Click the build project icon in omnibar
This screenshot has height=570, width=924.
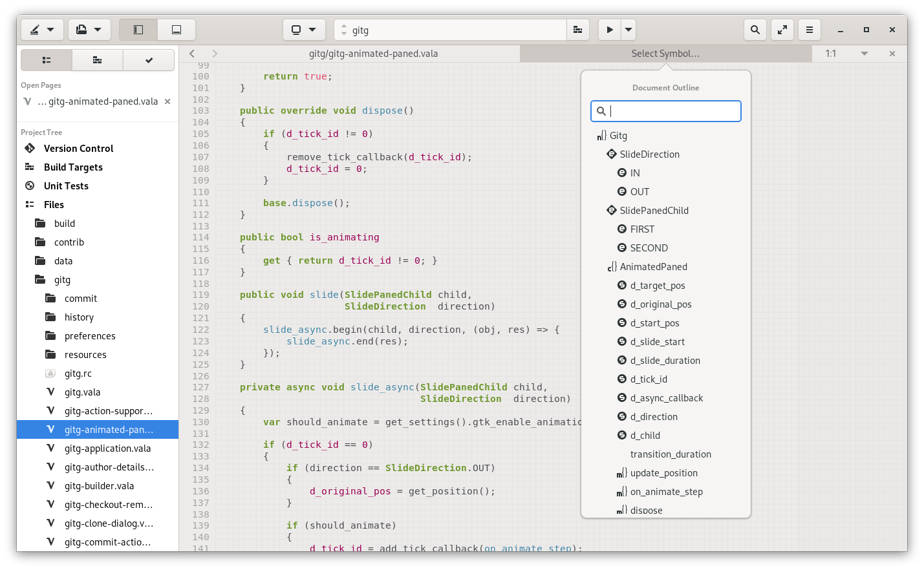578,30
